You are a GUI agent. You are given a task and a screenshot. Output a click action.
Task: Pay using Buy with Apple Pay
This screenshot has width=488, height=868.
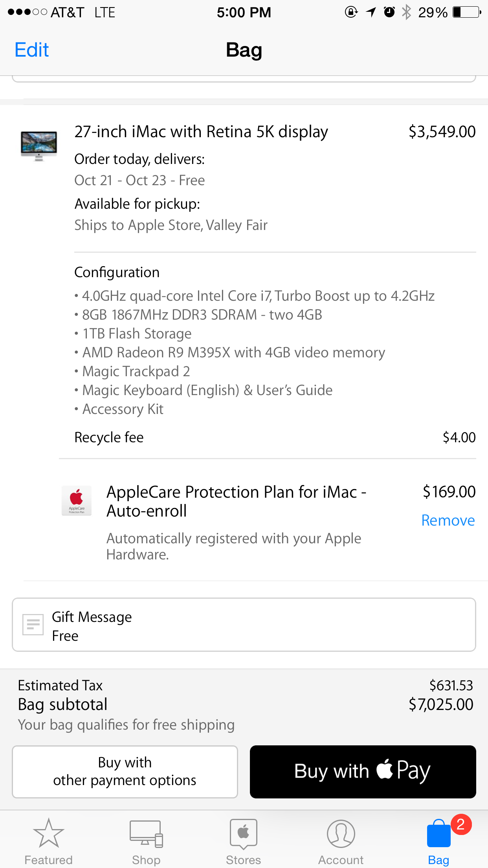coord(363,772)
